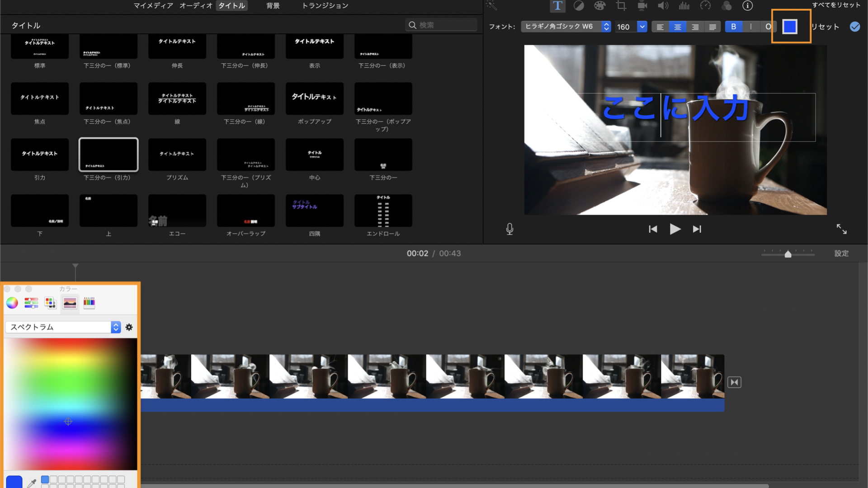Viewport: 868px width, 488px height.
Task: Justify the title text
Action: click(x=712, y=27)
